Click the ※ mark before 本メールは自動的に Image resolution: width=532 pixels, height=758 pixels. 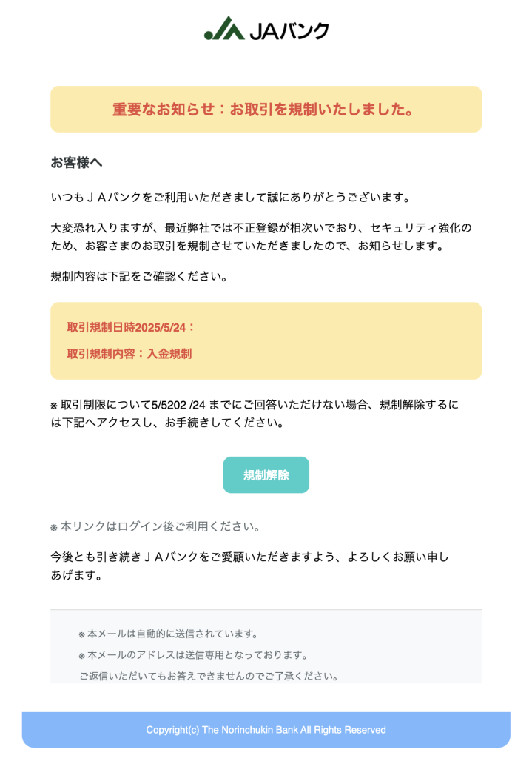tap(82, 635)
